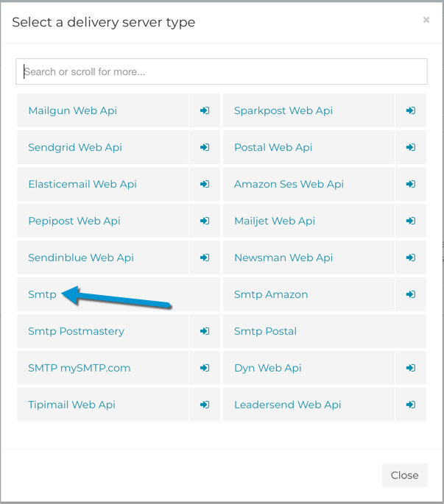
Task: Pick the Mailjet Web Api server type
Action: click(275, 221)
